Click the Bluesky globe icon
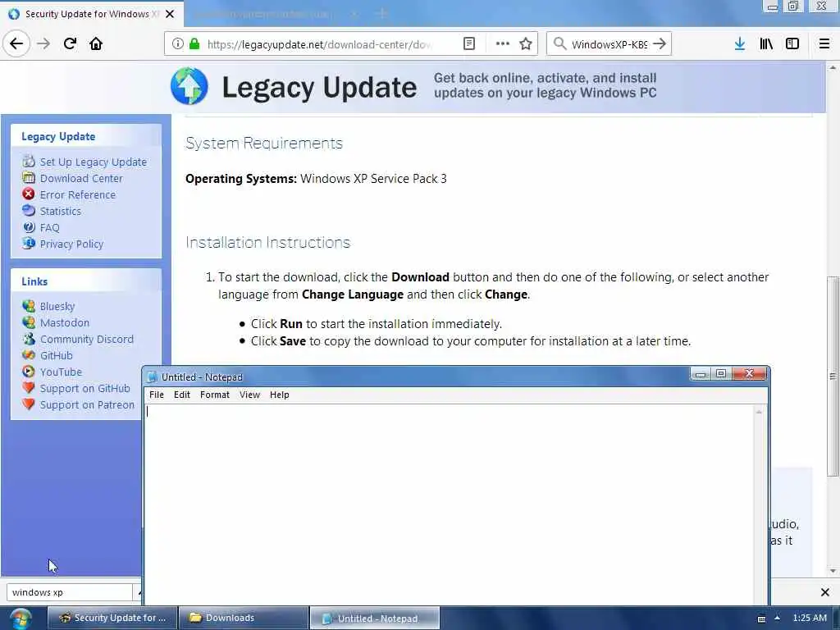Image resolution: width=840 pixels, height=630 pixels. pyautogui.click(x=29, y=306)
